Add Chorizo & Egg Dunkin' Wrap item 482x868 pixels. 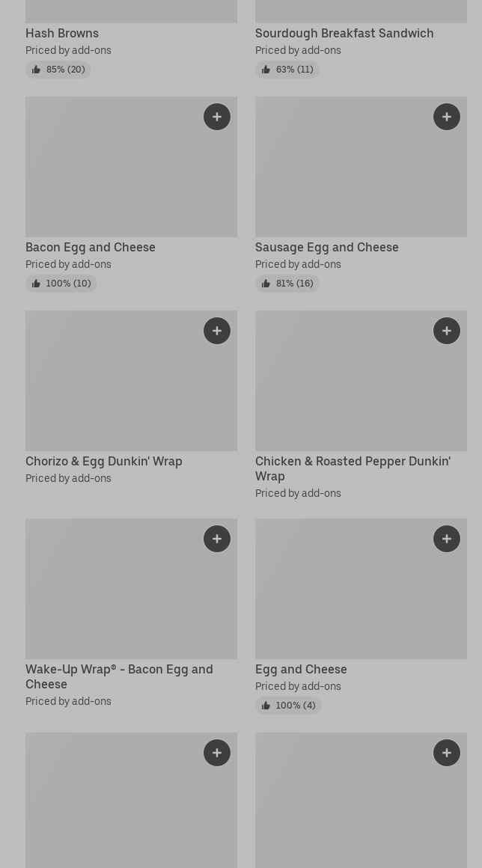[217, 331]
